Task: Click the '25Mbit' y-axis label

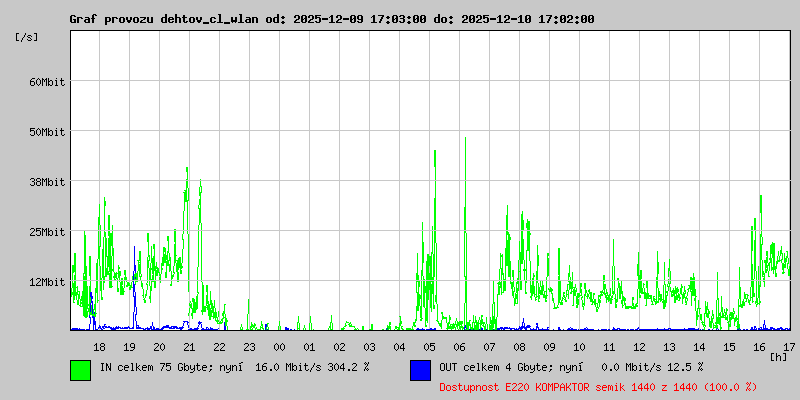Action: [47, 232]
